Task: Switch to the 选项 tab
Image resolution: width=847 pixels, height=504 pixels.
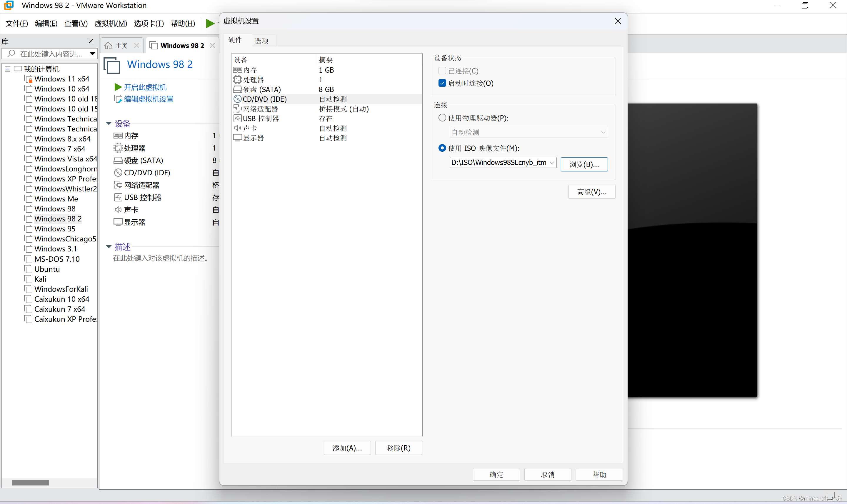Action: pos(261,41)
